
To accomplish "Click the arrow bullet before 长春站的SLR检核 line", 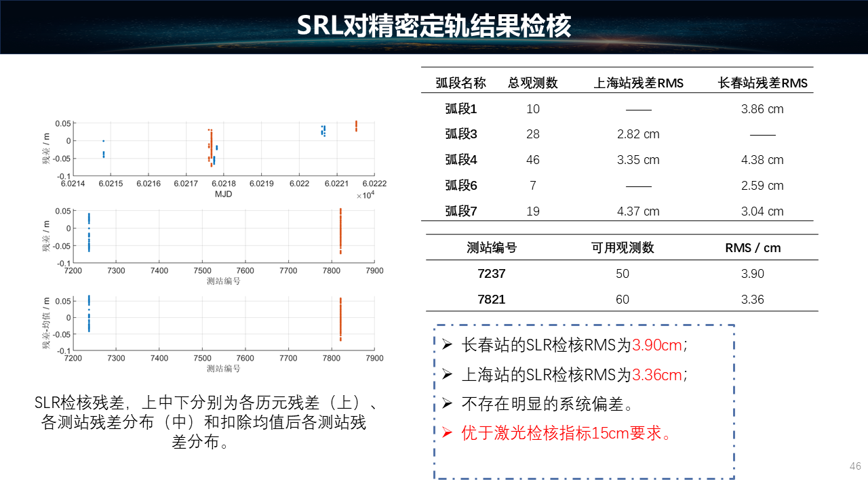I will click(x=447, y=345).
